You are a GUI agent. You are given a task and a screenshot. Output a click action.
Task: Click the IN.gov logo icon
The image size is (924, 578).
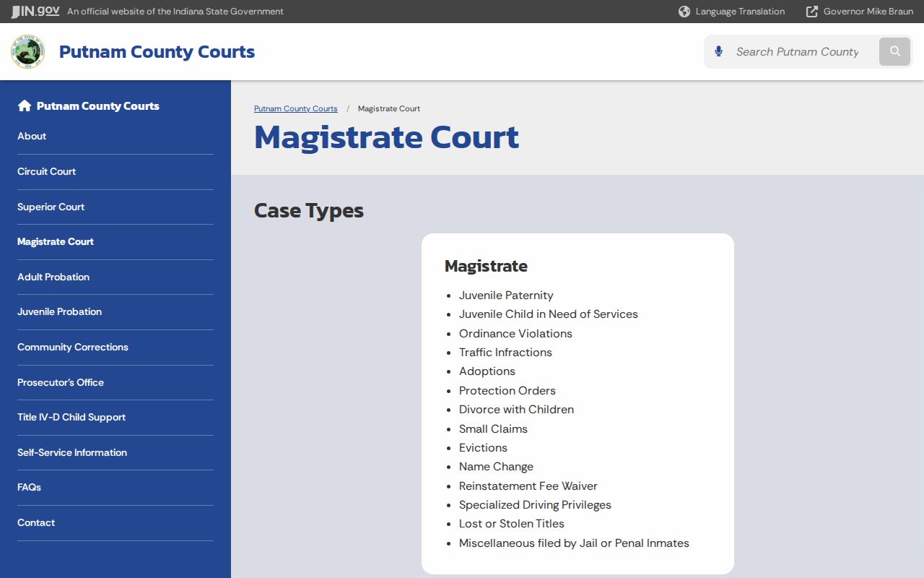click(x=35, y=12)
